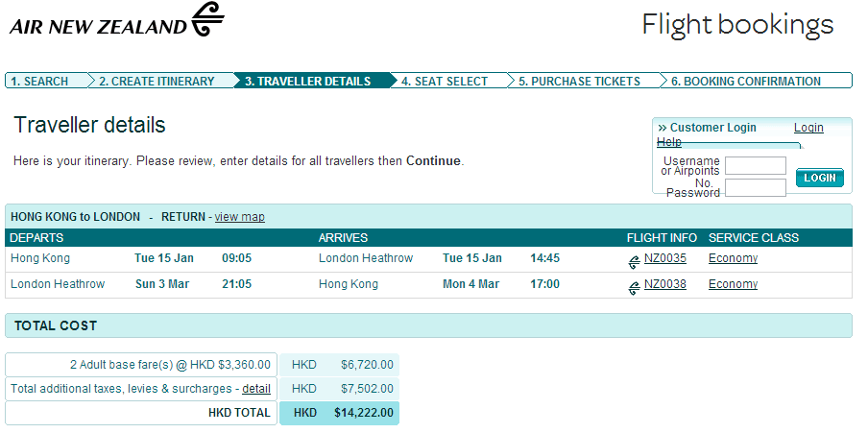Select the Traveller Details step tab
Image resolution: width=868 pixels, height=433 pixels.
[x=308, y=82]
